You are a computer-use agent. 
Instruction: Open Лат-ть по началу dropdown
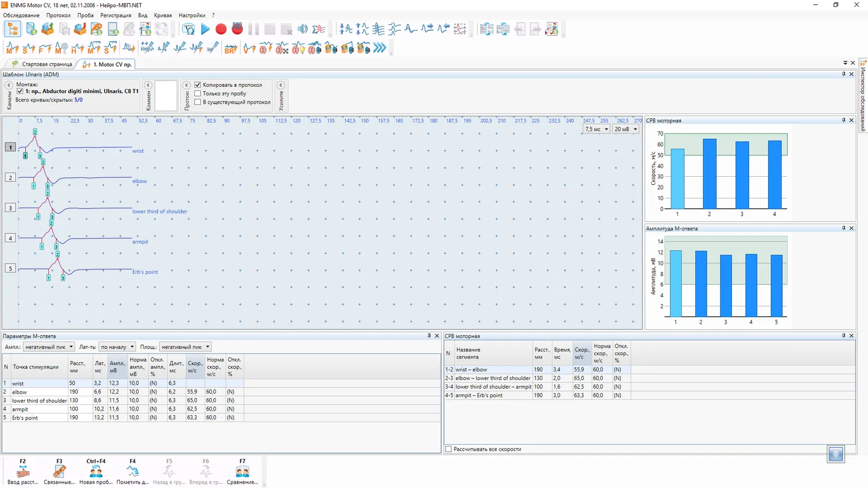(117, 347)
